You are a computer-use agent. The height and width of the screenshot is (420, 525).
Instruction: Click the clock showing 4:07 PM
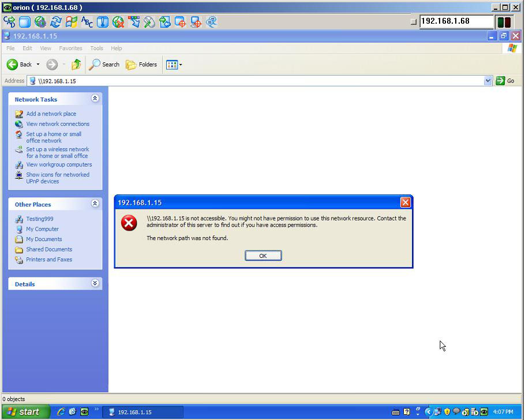(503, 412)
